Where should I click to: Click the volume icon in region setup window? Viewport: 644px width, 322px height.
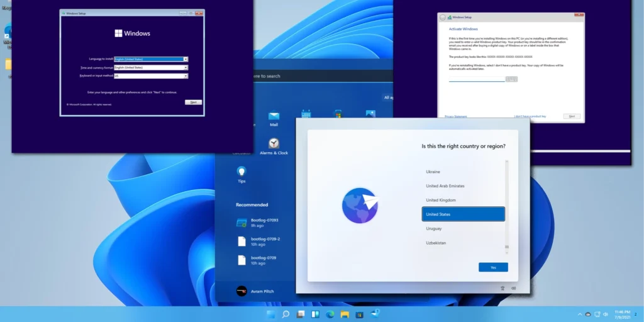click(x=513, y=288)
